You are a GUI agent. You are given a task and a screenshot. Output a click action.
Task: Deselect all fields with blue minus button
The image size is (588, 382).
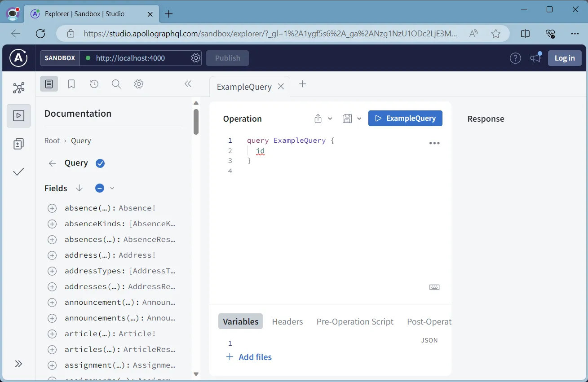click(100, 188)
